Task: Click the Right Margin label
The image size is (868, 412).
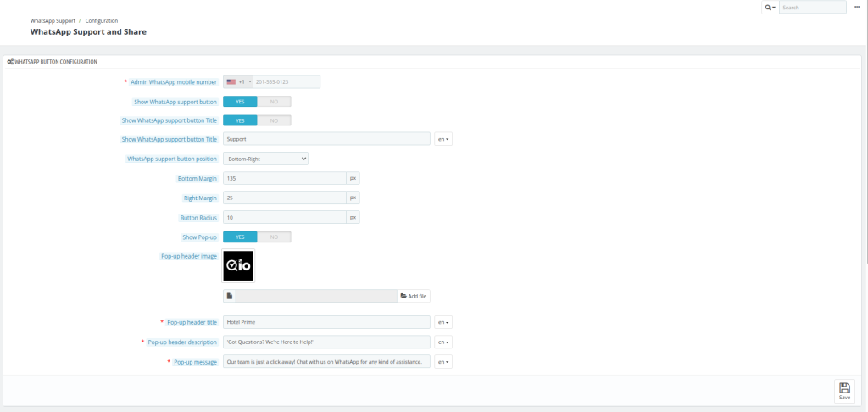Action: point(200,198)
